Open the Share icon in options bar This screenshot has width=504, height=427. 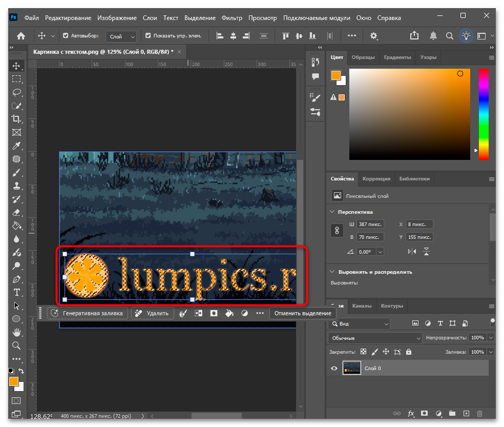click(x=414, y=35)
